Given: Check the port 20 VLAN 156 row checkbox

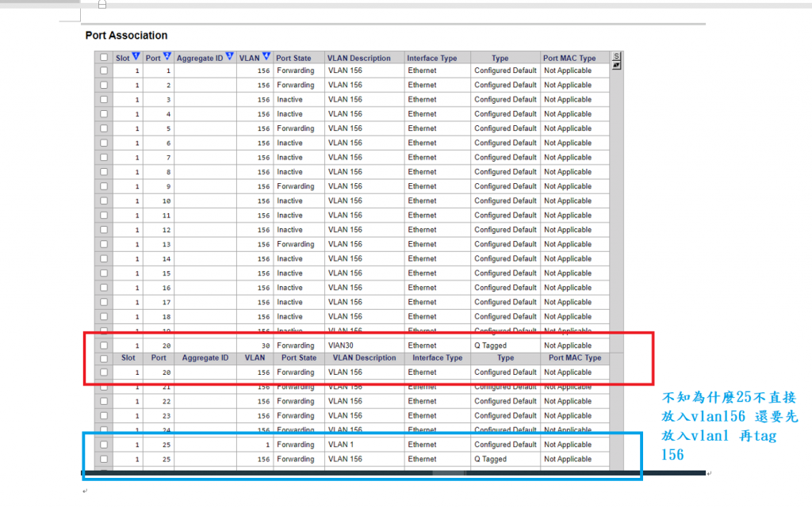Looking at the screenshot, I should (104, 372).
